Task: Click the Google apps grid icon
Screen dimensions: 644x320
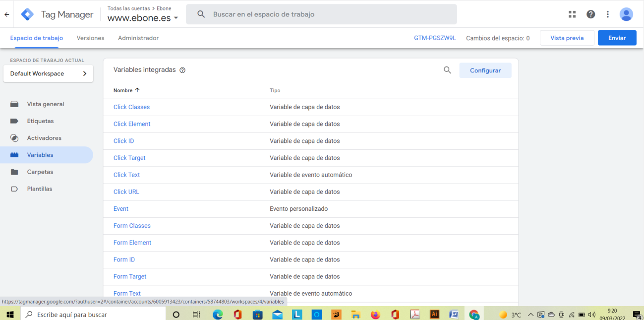Action: [x=572, y=14]
